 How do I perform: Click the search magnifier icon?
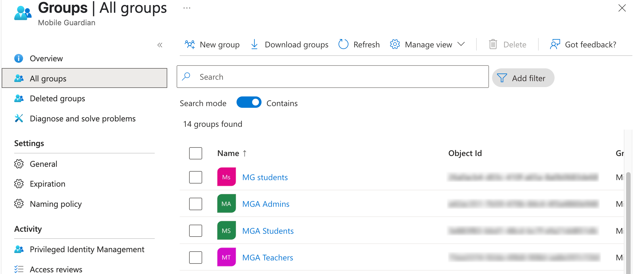click(186, 76)
